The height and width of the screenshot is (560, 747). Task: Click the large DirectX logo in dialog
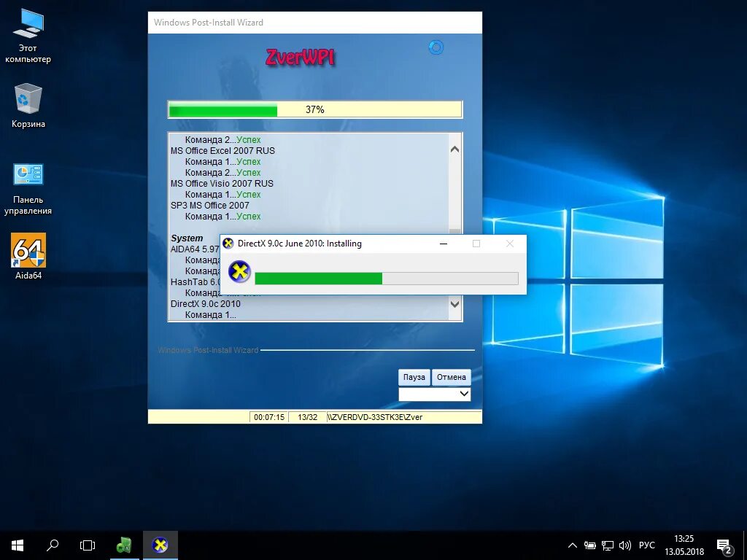[x=239, y=272]
